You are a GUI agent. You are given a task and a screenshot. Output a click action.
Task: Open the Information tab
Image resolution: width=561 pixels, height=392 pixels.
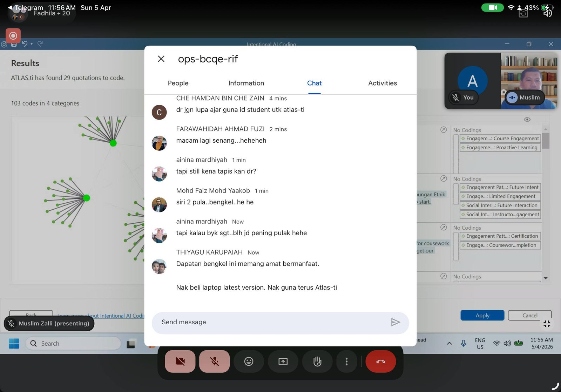246,83
